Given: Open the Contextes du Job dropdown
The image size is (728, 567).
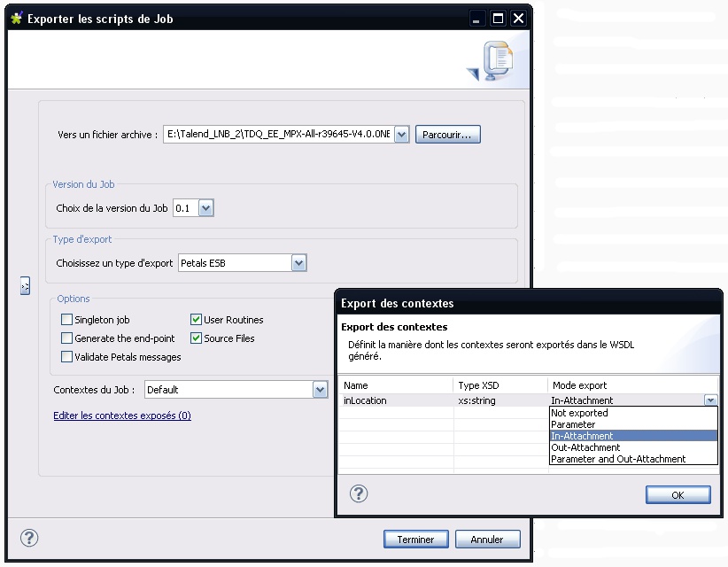Looking at the screenshot, I should tap(320, 389).
